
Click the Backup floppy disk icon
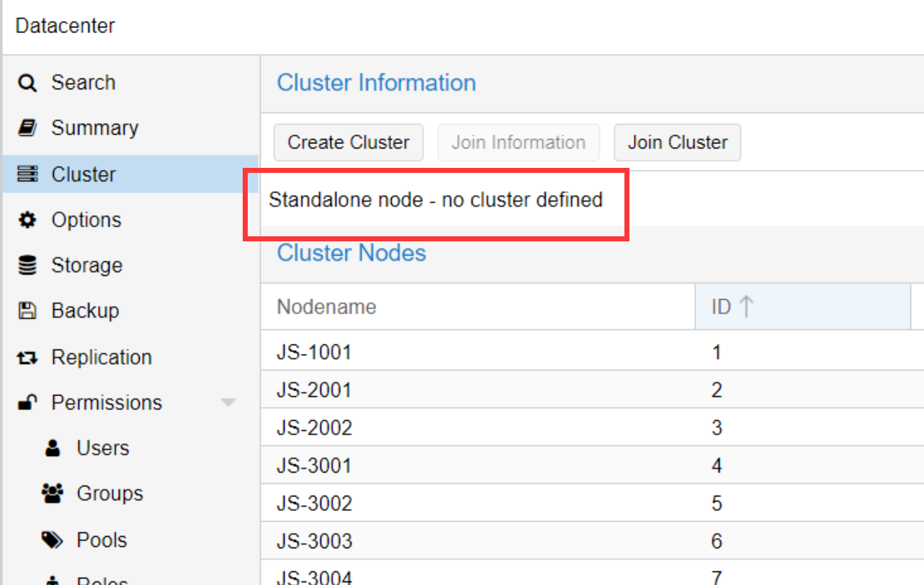click(27, 311)
